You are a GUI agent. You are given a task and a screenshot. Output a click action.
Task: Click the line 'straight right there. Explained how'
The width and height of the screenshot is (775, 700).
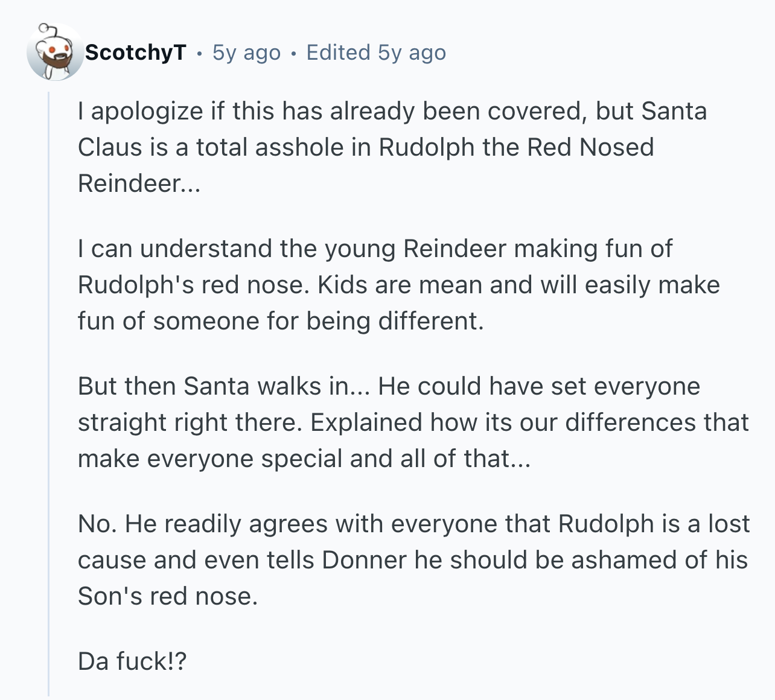point(413,422)
